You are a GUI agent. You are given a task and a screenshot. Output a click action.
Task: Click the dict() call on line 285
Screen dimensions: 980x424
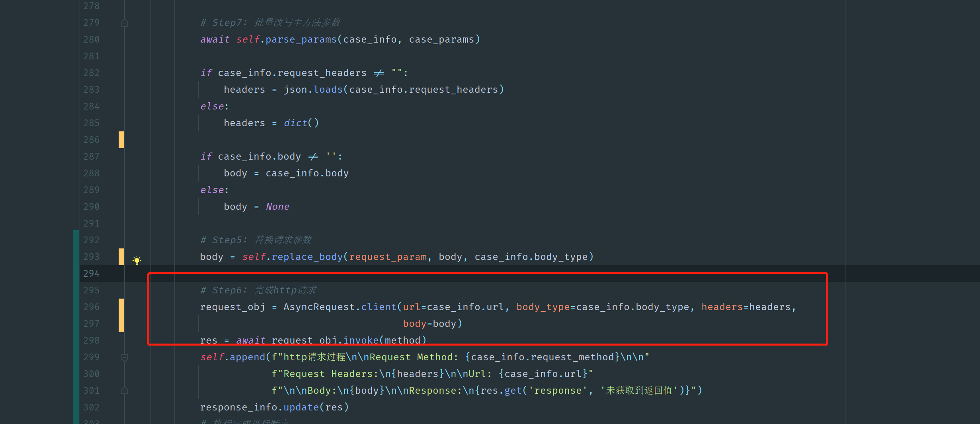point(301,123)
